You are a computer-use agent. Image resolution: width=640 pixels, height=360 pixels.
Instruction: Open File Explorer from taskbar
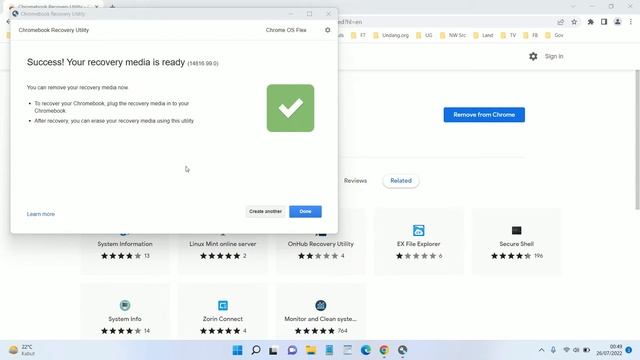[x=311, y=350]
